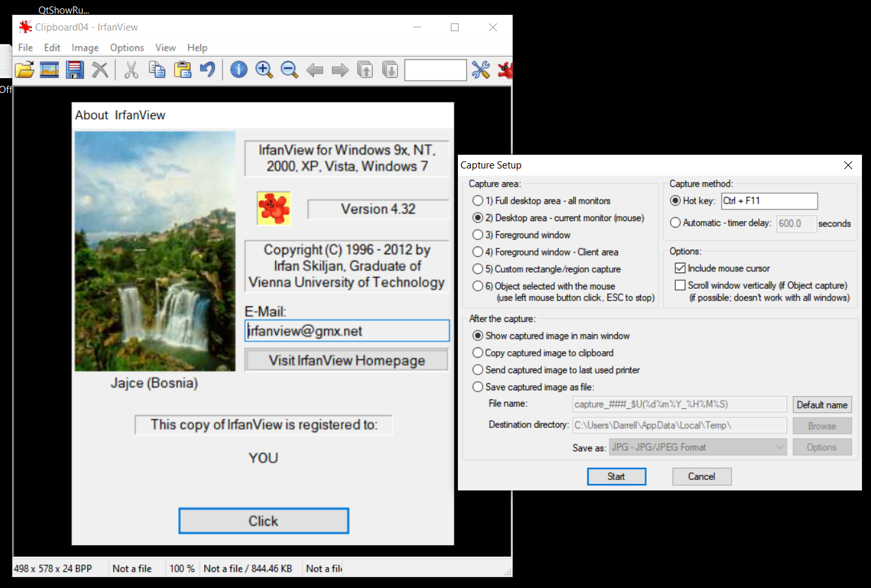Open the Thumbnails browser icon

click(x=49, y=70)
